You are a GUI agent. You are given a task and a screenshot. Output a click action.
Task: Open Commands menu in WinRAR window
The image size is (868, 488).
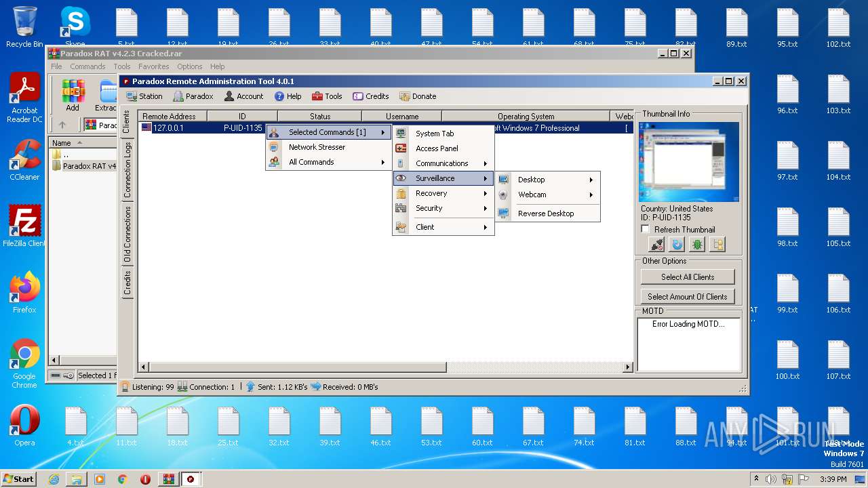pos(87,66)
